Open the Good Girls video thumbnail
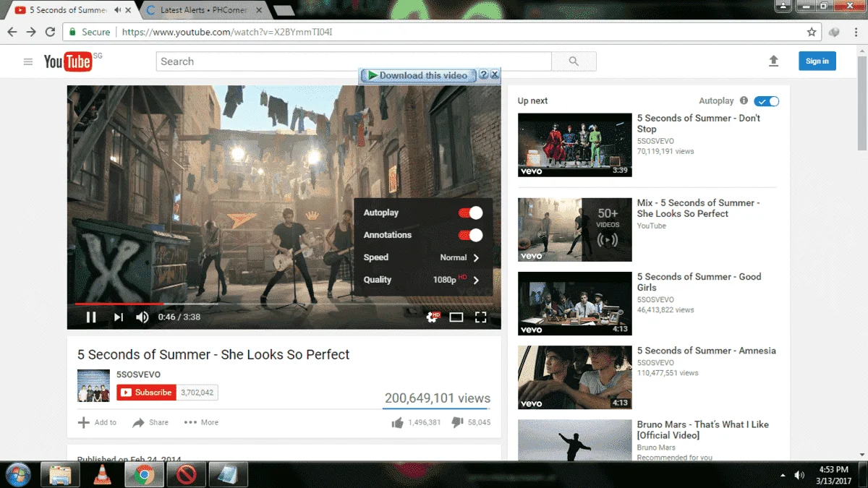This screenshot has height=488, width=868. click(x=575, y=304)
